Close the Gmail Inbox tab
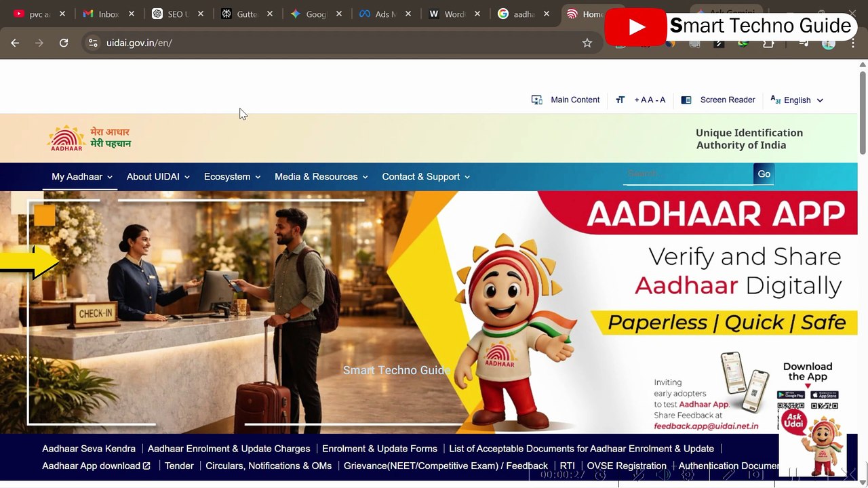This screenshot has width=868, height=488. pyautogui.click(x=132, y=14)
